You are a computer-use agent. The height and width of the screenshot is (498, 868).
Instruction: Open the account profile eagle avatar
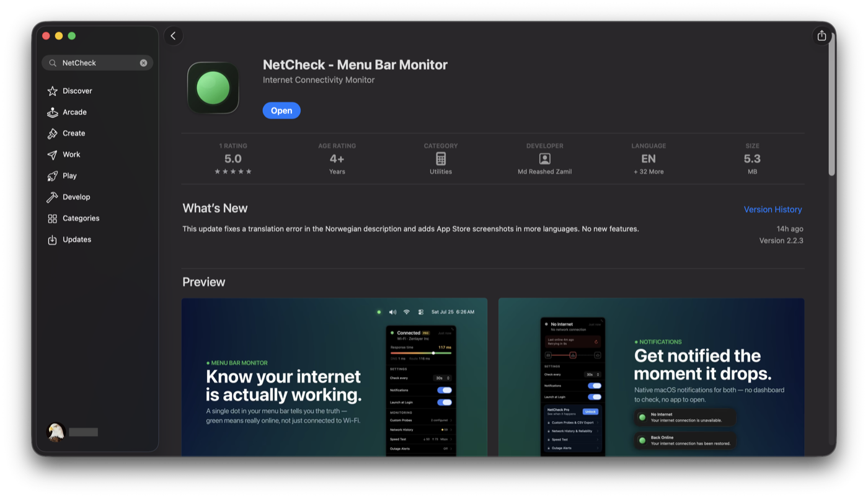point(56,432)
